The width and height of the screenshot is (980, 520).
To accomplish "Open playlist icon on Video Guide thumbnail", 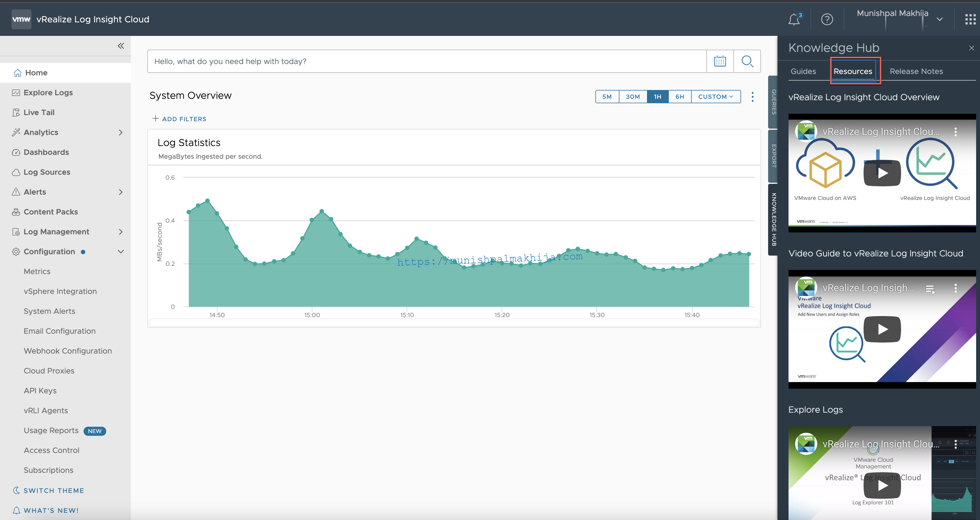I will click(930, 289).
